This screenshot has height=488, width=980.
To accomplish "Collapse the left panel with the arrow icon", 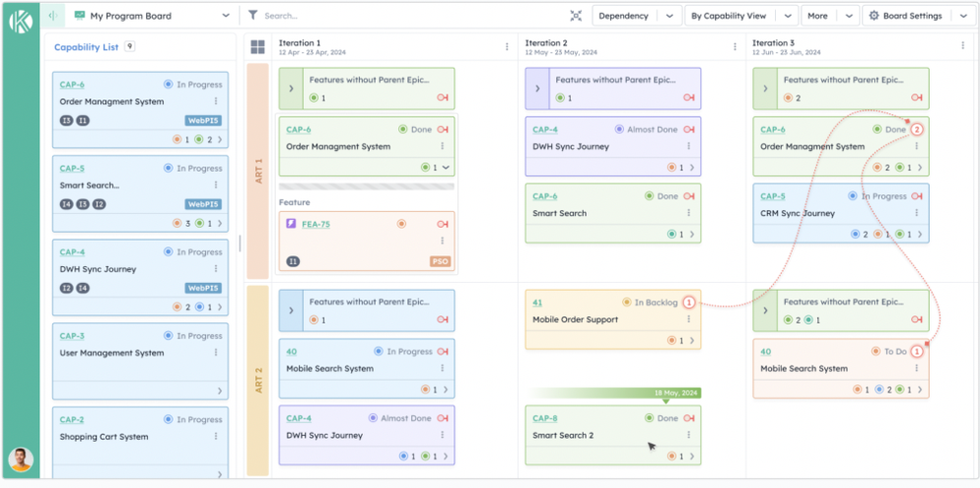I will [x=52, y=16].
